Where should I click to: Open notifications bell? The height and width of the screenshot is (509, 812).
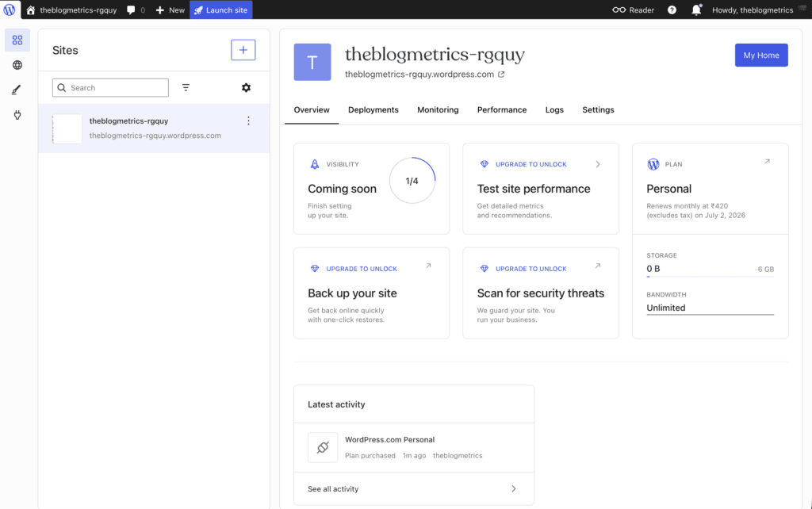tap(696, 10)
